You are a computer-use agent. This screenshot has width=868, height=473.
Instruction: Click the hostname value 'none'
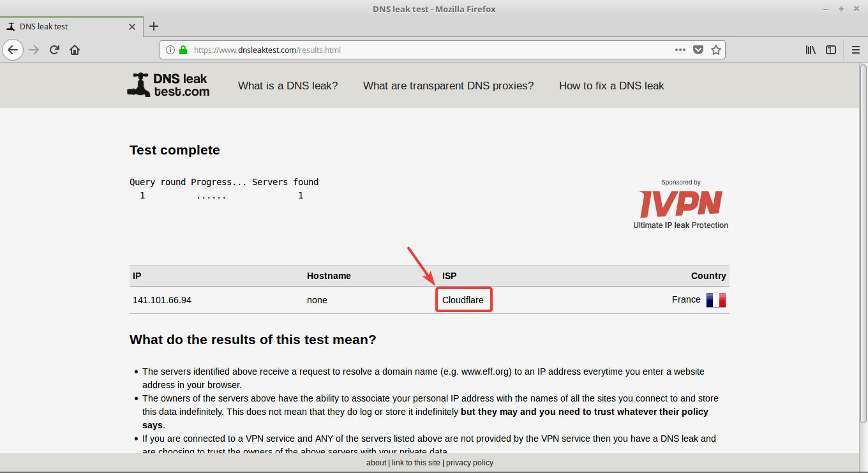(317, 300)
